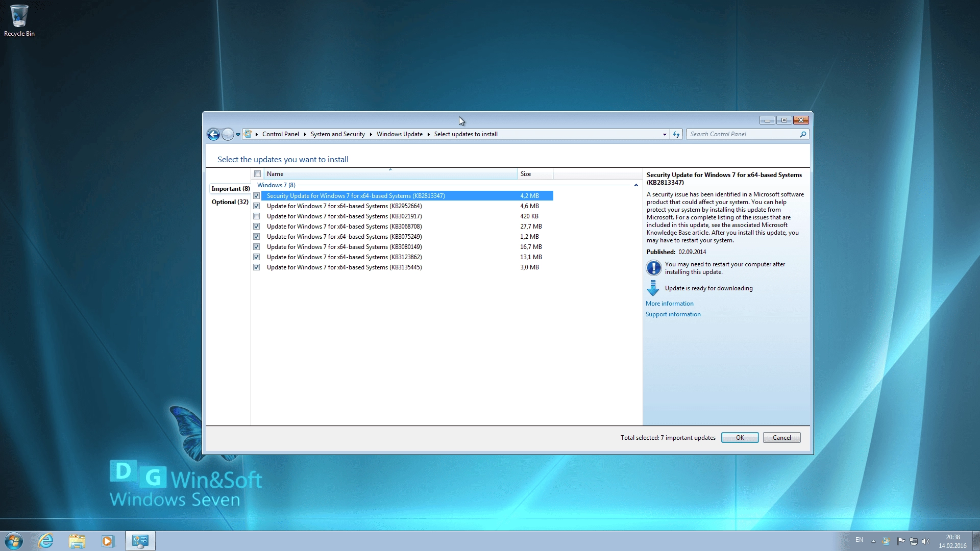Screen dimensions: 980x551
Task: Open the More information link
Action: (x=670, y=304)
